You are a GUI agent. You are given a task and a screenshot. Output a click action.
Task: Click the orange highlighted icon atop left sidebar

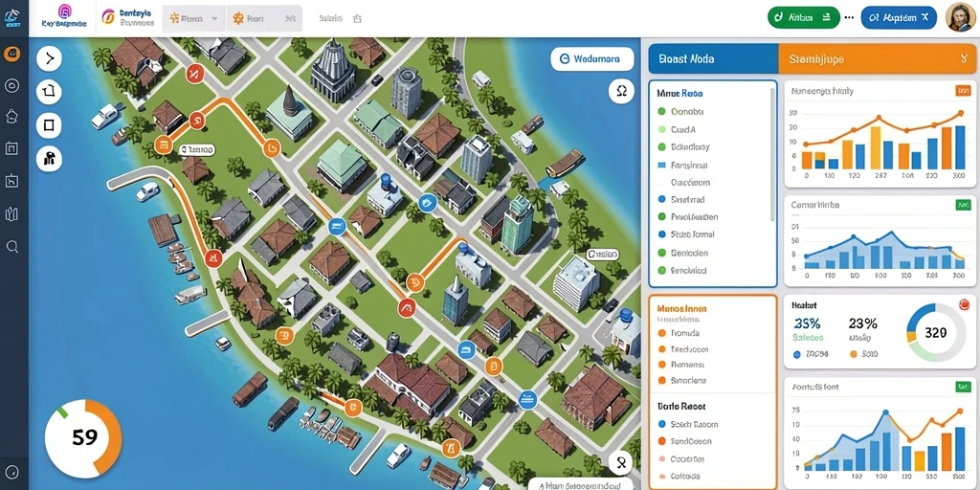tap(11, 55)
